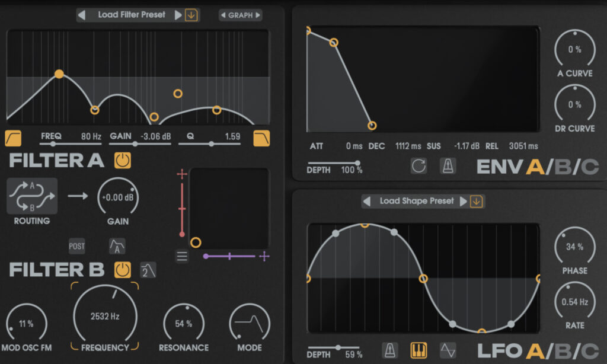
Task: Click the LFO metronome sync icon
Action: [x=389, y=350]
